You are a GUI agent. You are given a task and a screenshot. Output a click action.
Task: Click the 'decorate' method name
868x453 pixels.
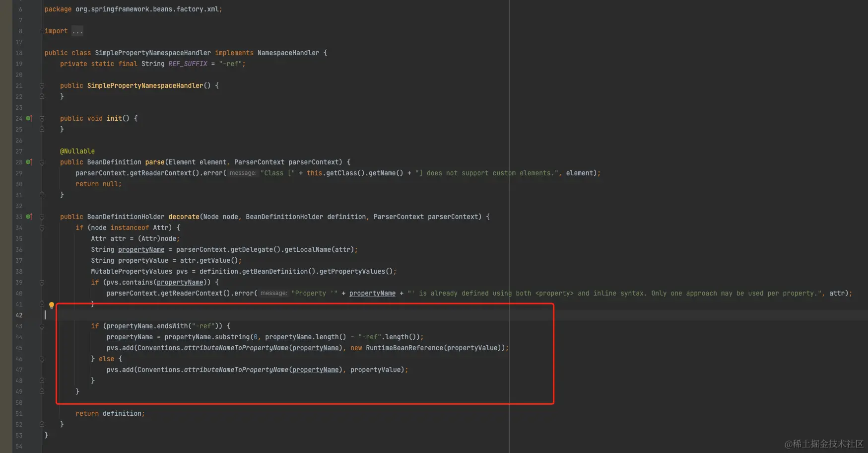point(184,217)
